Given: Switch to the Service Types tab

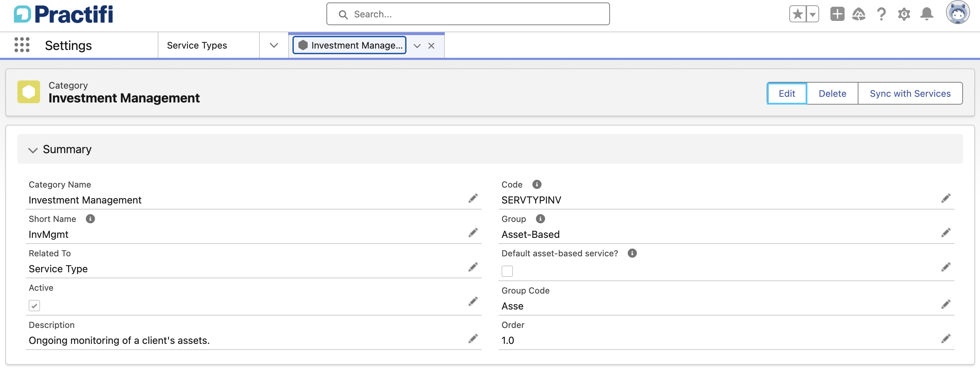Looking at the screenshot, I should pos(197,45).
